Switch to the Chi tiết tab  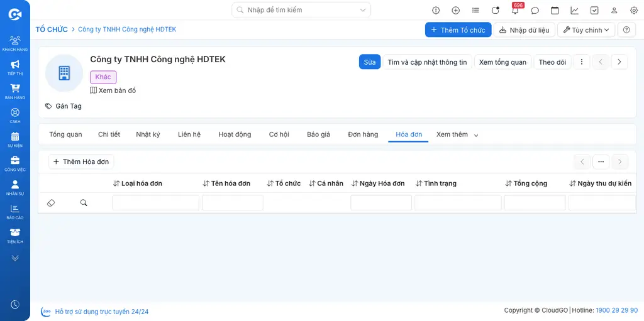tap(109, 134)
